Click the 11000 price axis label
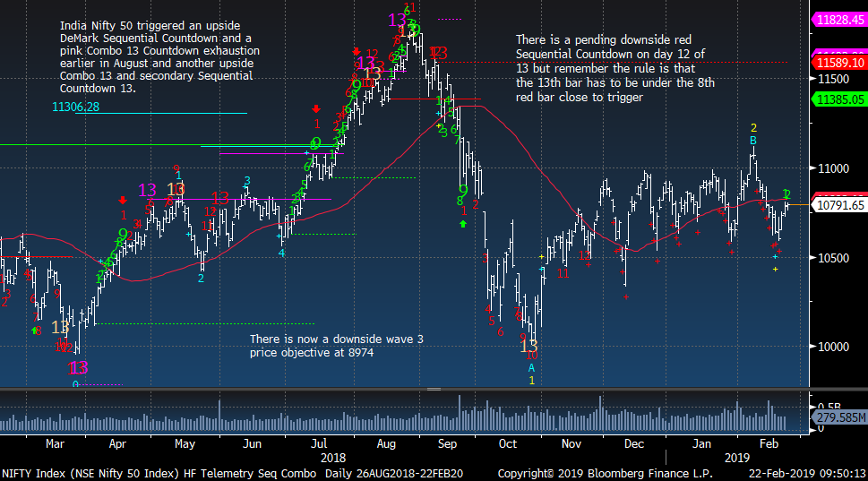Viewport: 868px width, 481px height. pos(833,168)
